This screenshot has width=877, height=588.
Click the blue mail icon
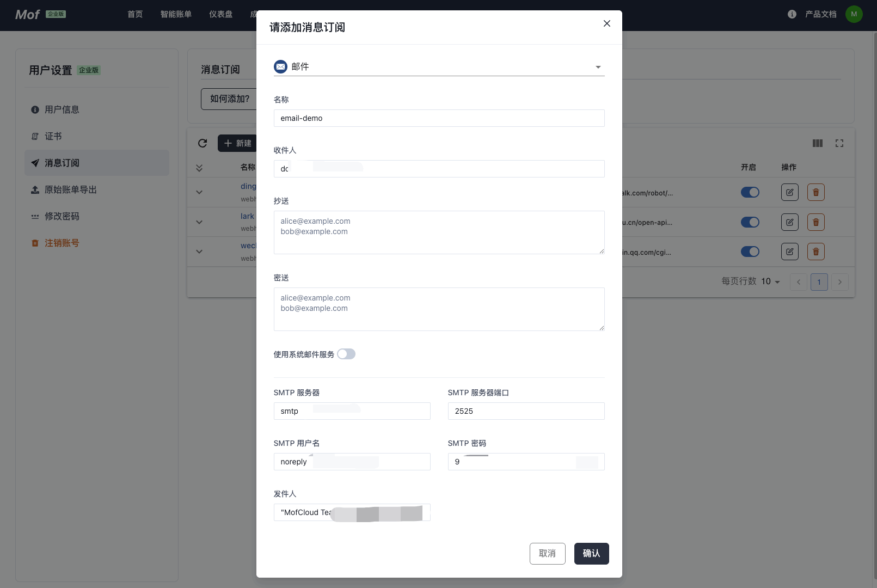click(x=280, y=66)
